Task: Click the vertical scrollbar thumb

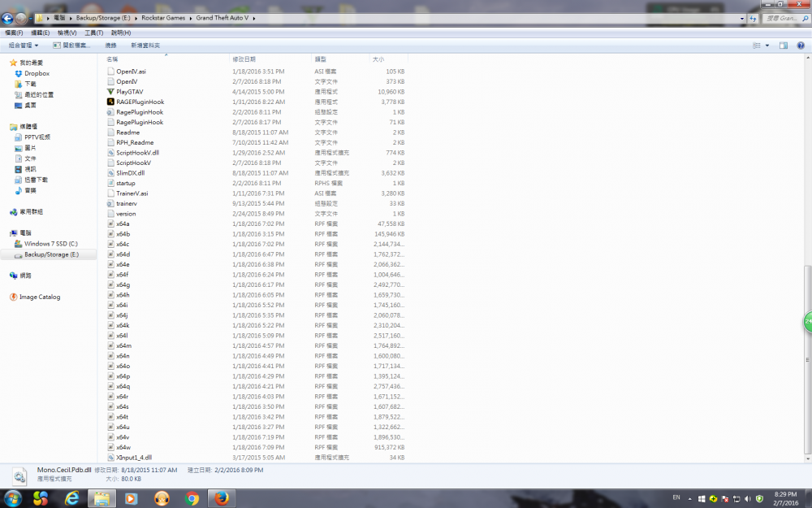Action: pos(808,360)
